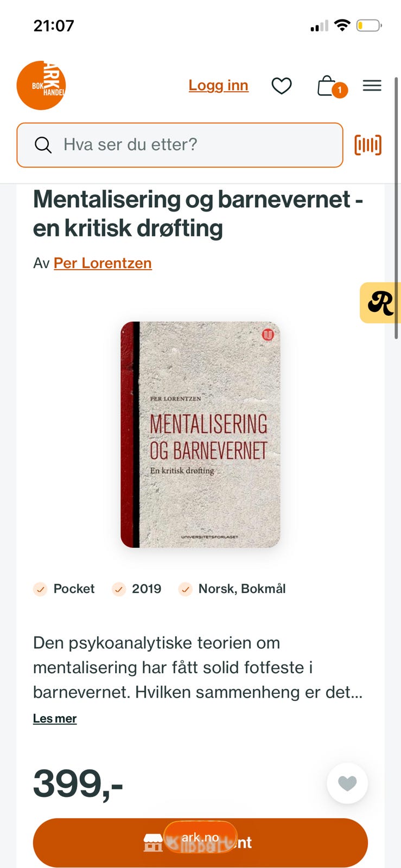
Task: Tap the book cover image
Action: point(200,435)
